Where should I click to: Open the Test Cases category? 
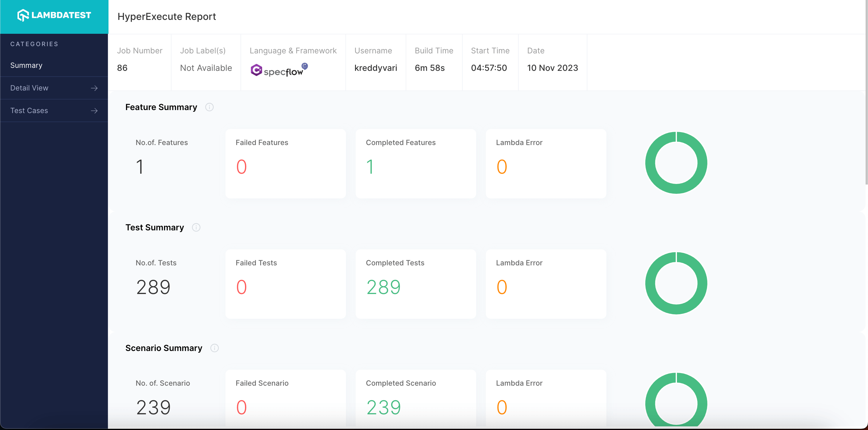point(29,111)
